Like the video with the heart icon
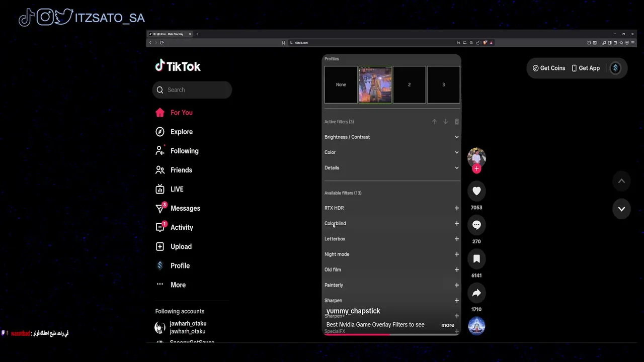 point(476,191)
